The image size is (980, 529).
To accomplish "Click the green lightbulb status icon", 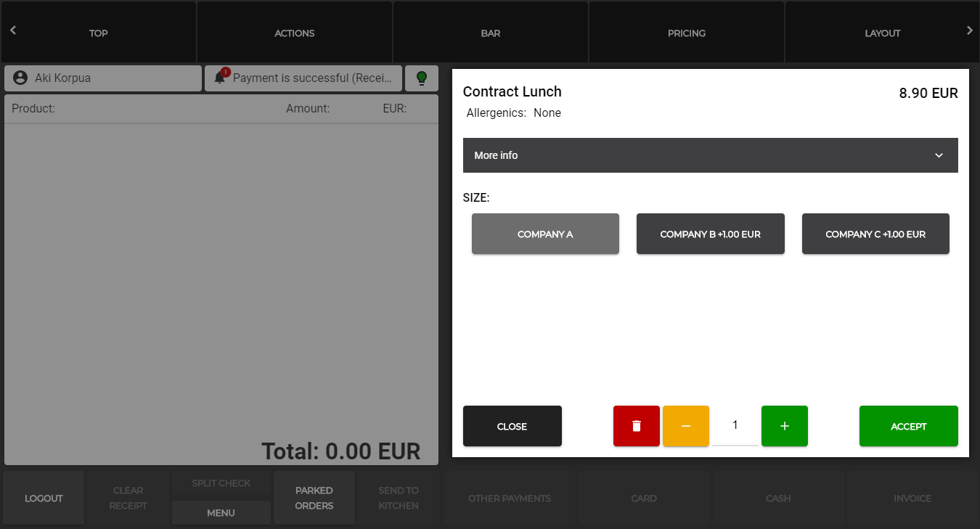I will (x=421, y=78).
